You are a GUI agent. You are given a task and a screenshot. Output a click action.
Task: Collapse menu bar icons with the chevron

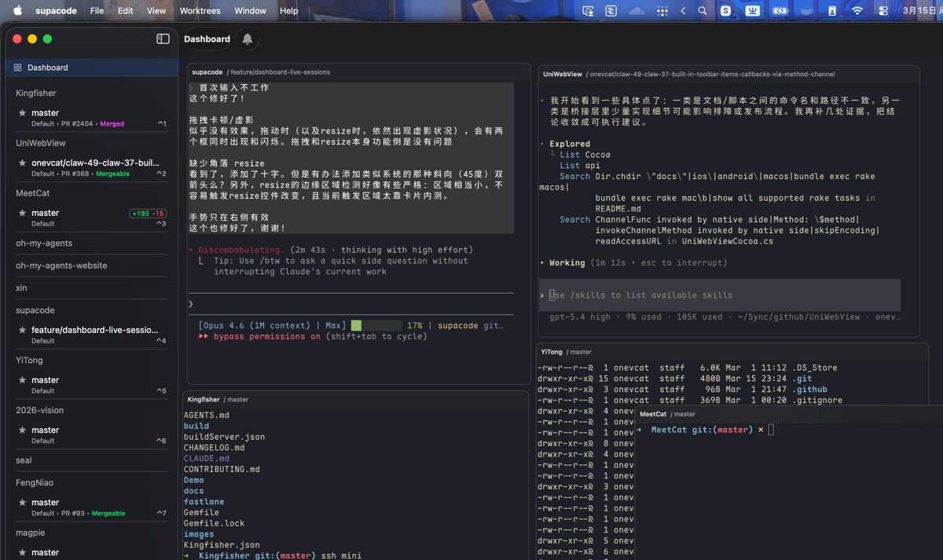click(683, 10)
